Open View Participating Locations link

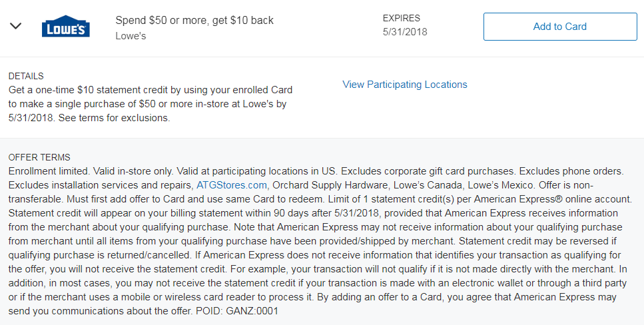405,85
